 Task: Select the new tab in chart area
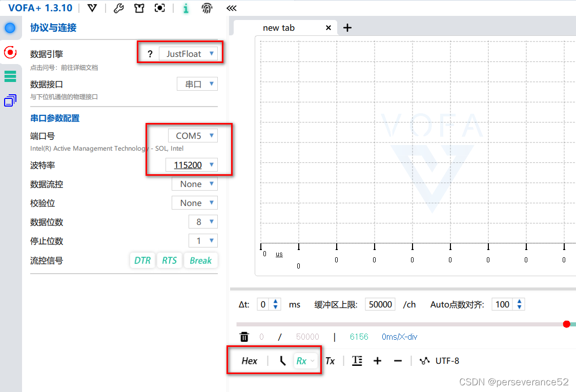click(278, 28)
